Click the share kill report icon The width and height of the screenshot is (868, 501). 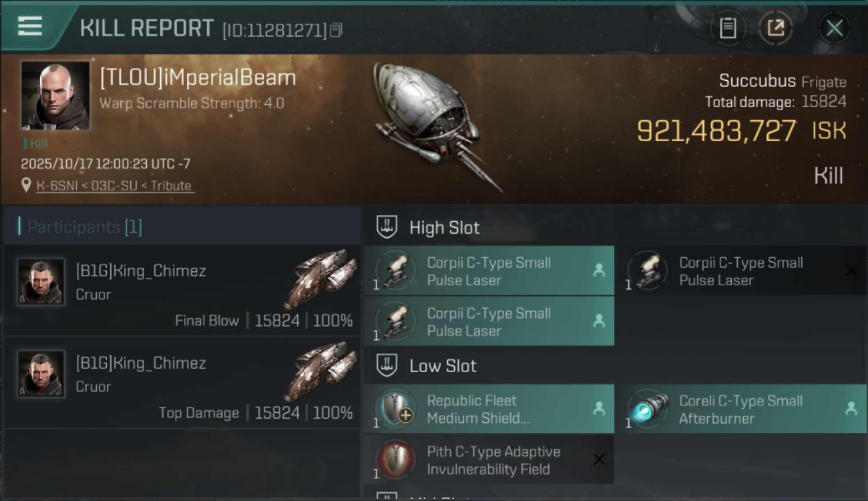point(775,28)
